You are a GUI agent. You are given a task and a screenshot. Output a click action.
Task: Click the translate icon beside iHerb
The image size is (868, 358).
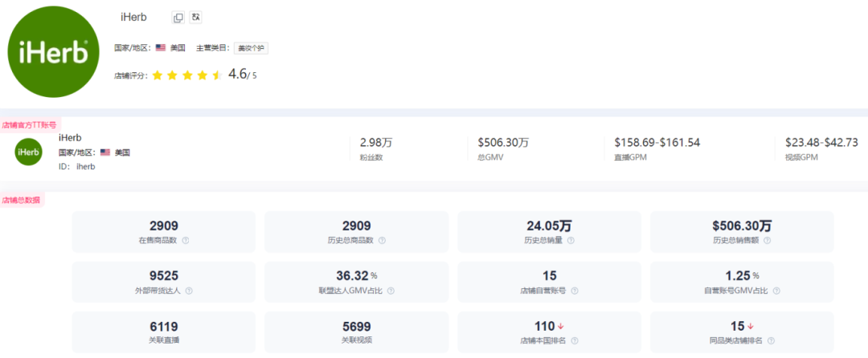tap(195, 18)
